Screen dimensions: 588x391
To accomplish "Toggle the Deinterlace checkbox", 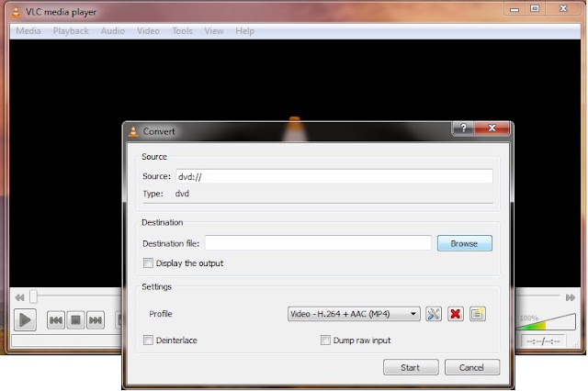I will 148,341.
